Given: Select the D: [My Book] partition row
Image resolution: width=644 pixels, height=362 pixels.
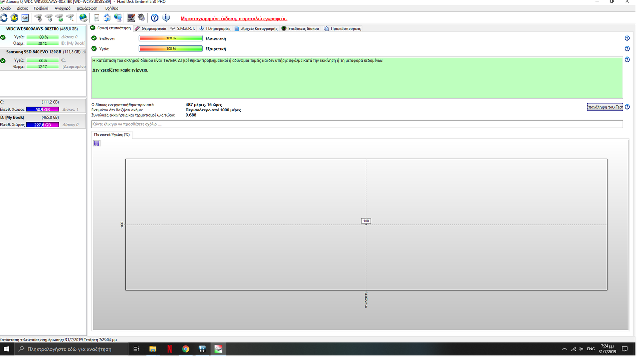Looking at the screenshot, I should [44, 121].
